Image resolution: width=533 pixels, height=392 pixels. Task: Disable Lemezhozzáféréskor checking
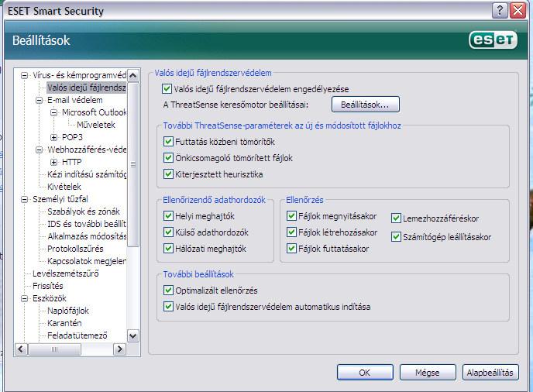coord(396,218)
